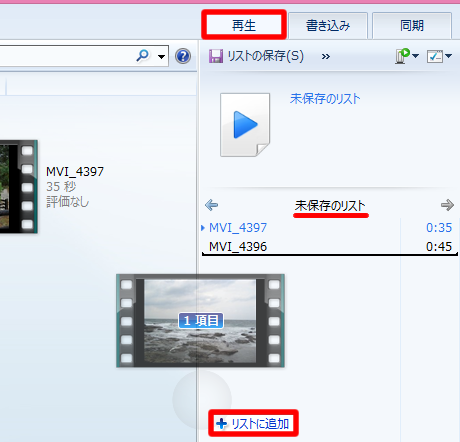The width and height of the screenshot is (460, 442).
Task: Click the magnifier search icon
Action: tap(143, 56)
